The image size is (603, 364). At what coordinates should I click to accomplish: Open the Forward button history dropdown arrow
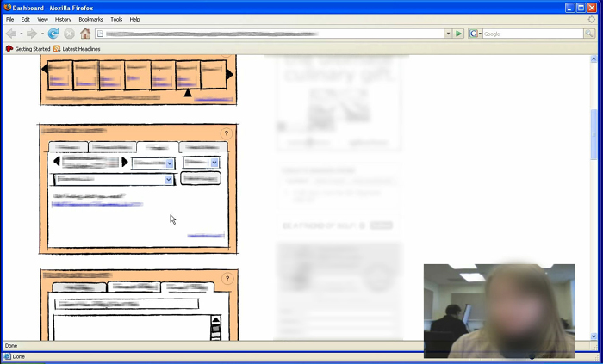[x=42, y=34]
